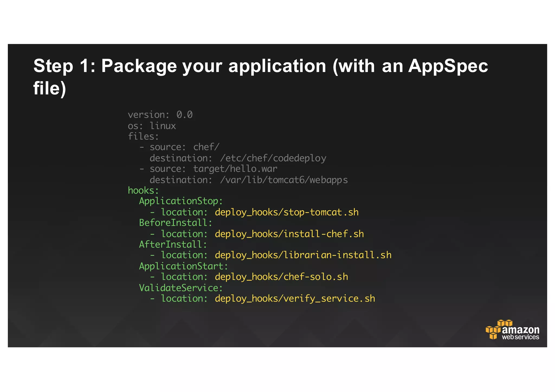Click the 'files:' line
The height and width of the screenshot is (392, 555).
point(143,136)
